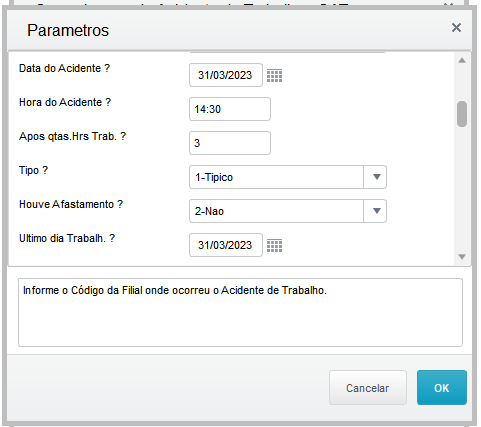Focus the Data do Acidente date field
The image size is (481, 427).
pyautogui.click(x=226, y=75)
